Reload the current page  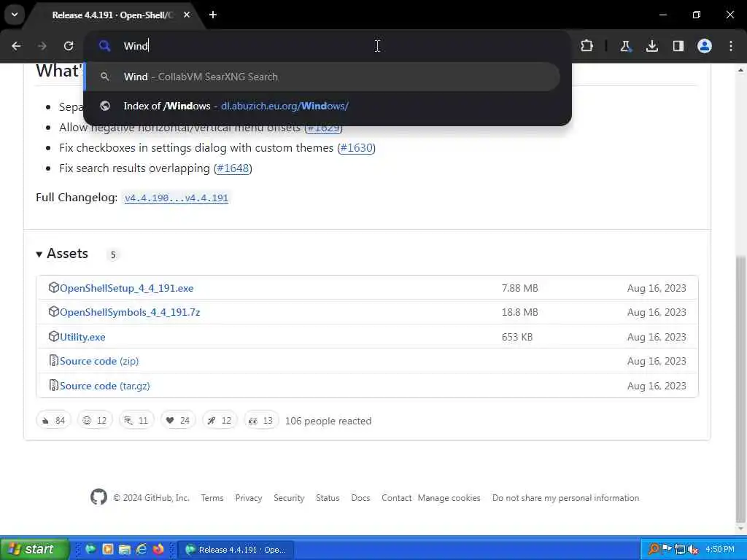click(69, 46)
